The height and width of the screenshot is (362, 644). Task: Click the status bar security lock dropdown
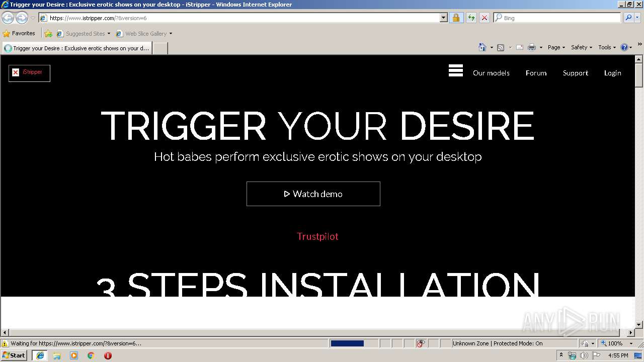588,343
